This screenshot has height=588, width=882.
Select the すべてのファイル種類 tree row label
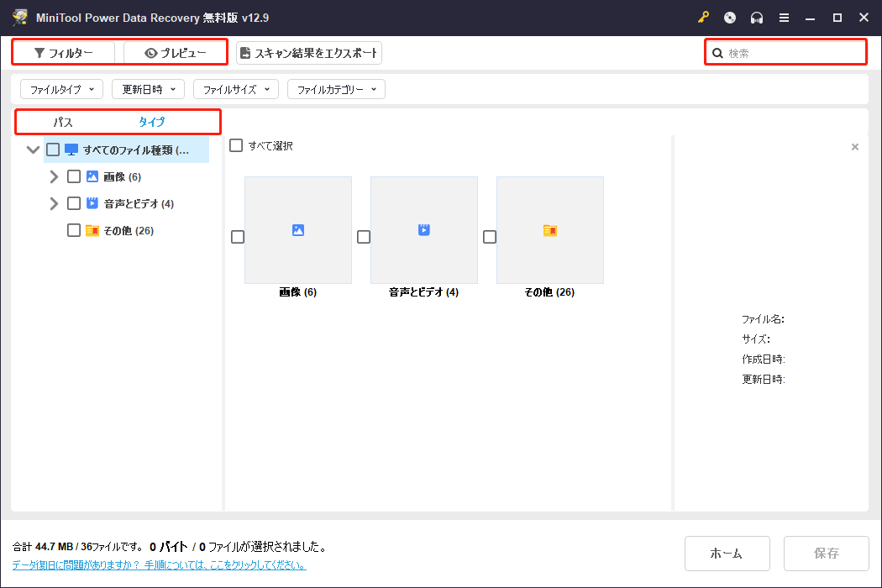coord(136,150)
